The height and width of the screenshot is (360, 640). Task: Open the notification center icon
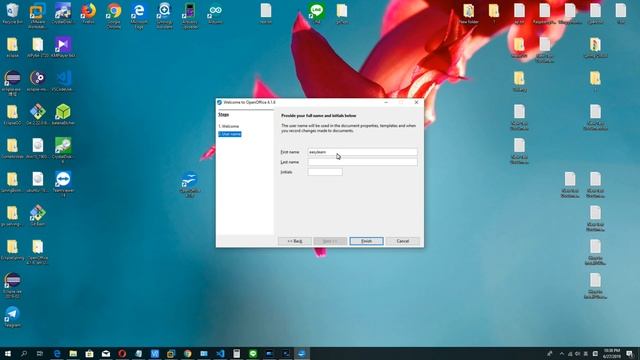(630, 353)
